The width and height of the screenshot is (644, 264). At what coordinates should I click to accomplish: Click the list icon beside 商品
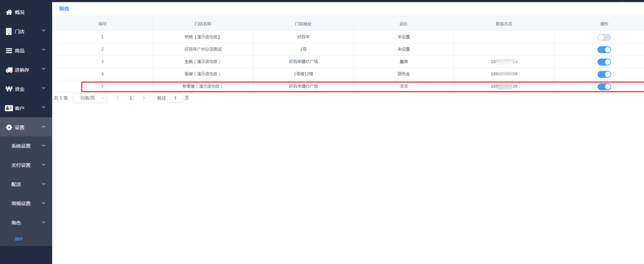pos(9,51)
